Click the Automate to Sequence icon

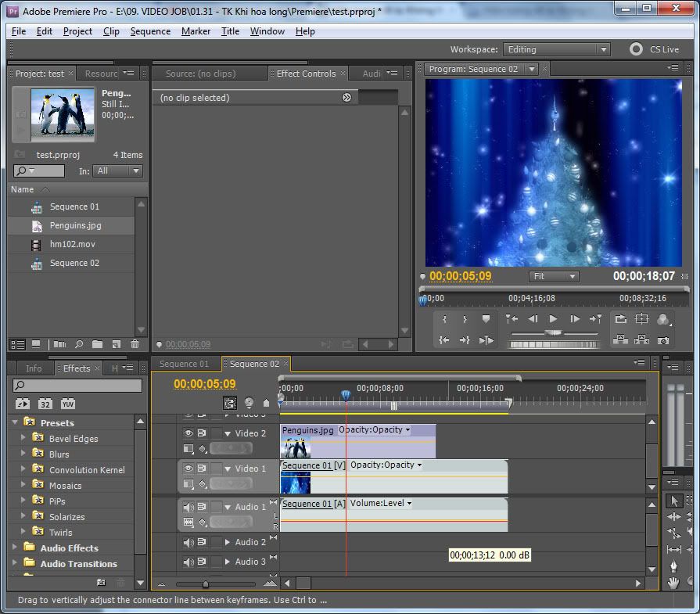[x=59, y=344]
